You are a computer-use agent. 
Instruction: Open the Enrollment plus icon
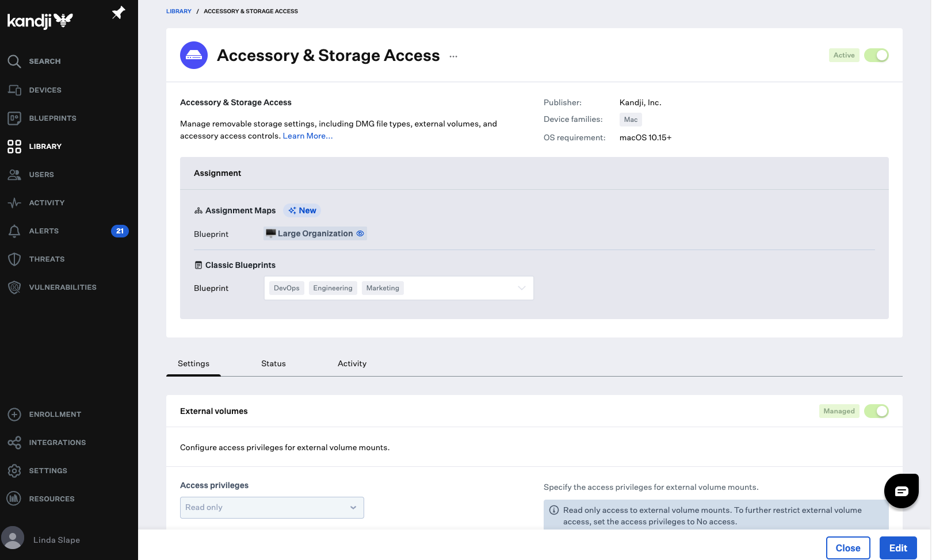point(14,415)
